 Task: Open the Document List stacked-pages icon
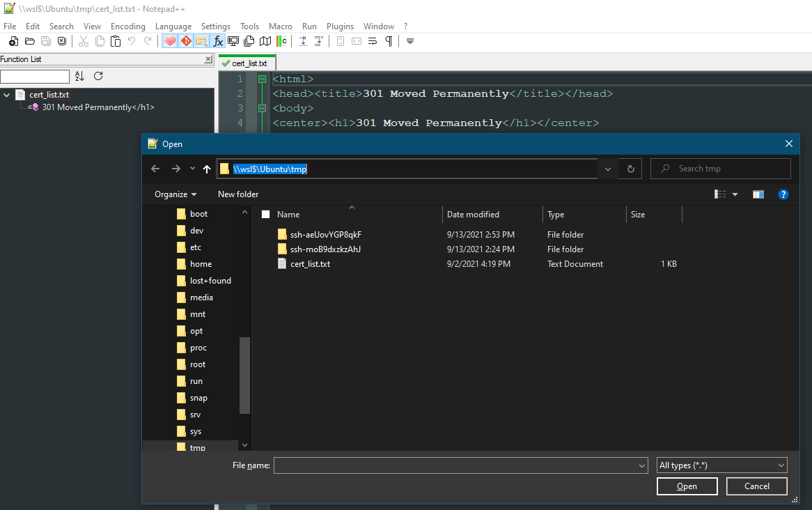[249, 42]
